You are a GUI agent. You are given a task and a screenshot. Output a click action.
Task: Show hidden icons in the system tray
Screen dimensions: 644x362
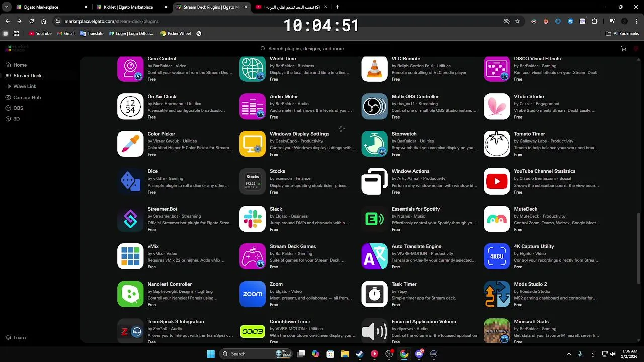(x=569, y=354)
